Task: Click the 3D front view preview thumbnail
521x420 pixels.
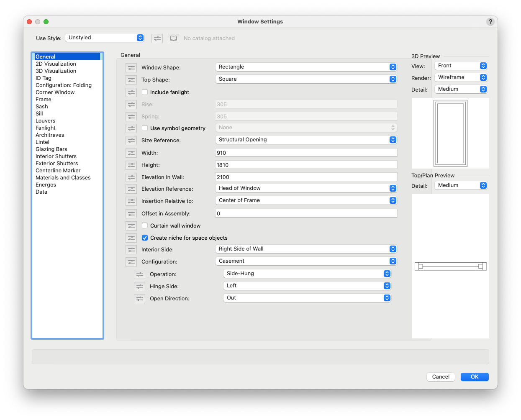Action: pos(450,133)
